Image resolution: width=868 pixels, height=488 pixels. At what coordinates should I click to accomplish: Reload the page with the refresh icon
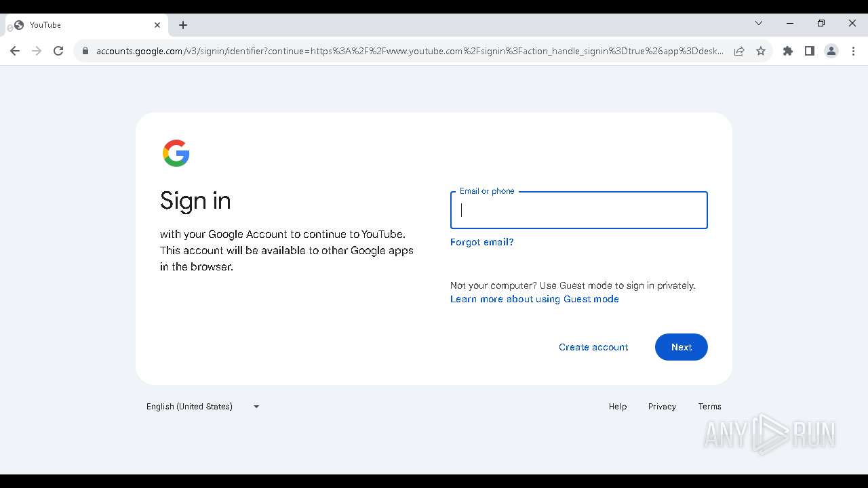(58, 51)
